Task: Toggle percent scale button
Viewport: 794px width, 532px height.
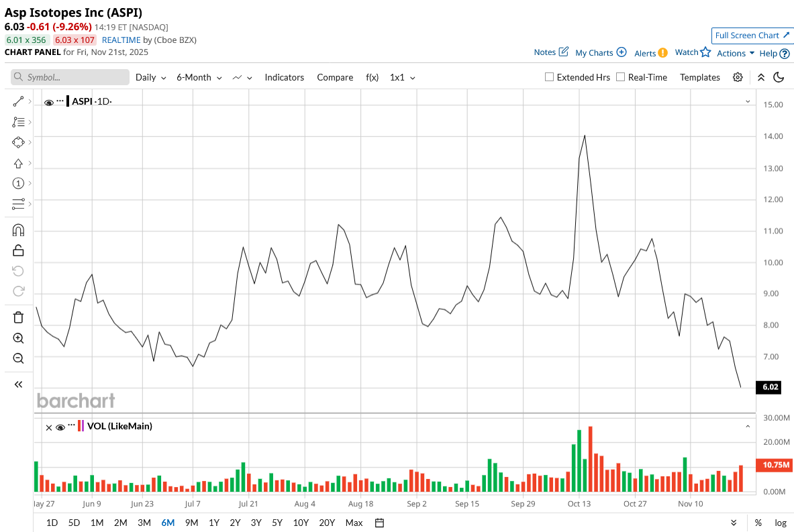Action: point(758,523)
